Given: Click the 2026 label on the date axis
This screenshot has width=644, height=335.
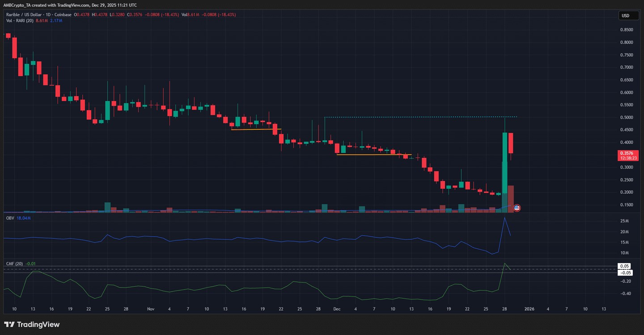Looking at the screenshot, I should (x=529, y=309).
